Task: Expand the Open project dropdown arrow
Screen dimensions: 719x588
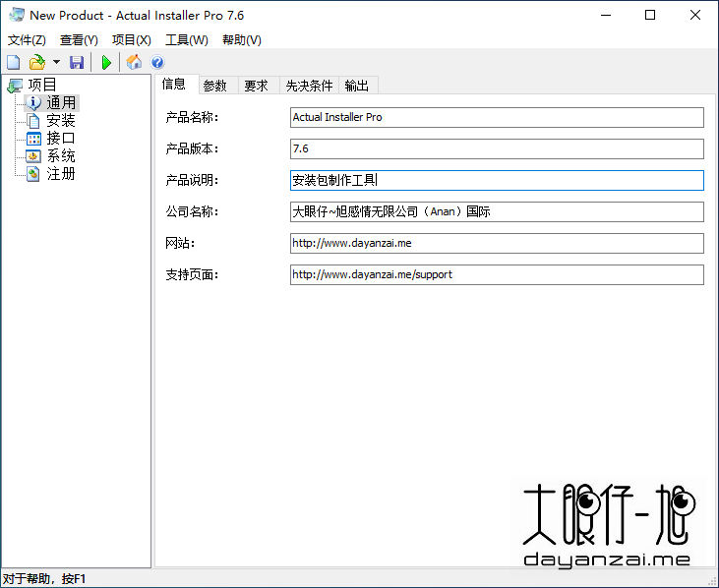Action: [x=56, y=62]
